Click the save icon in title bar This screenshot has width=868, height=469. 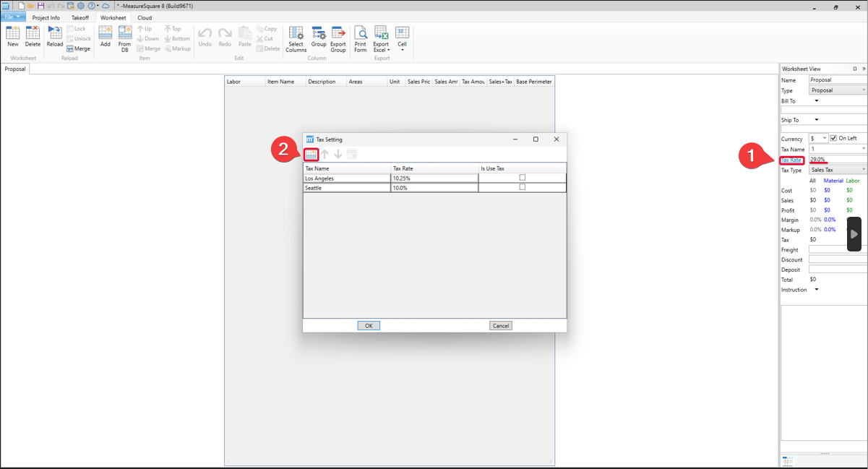40,6
